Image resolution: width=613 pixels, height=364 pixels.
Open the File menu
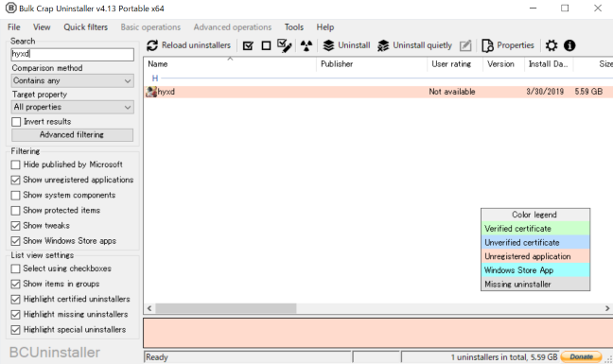click(13, 27)
